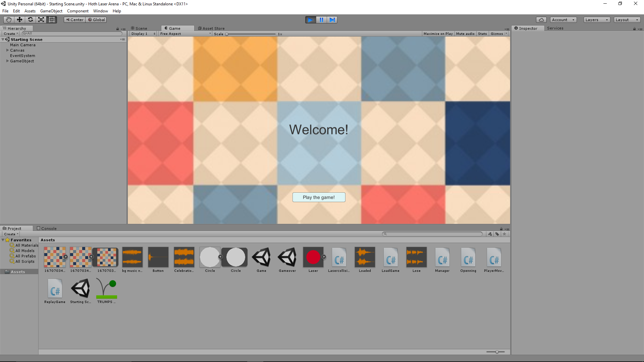The image size is (644, 362).
Task: Adjust the Game view Scale slider
Action: tap(227, 34)
